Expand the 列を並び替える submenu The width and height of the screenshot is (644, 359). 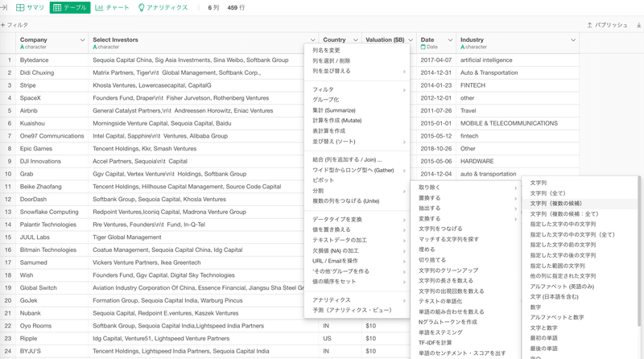pos(357,71)
